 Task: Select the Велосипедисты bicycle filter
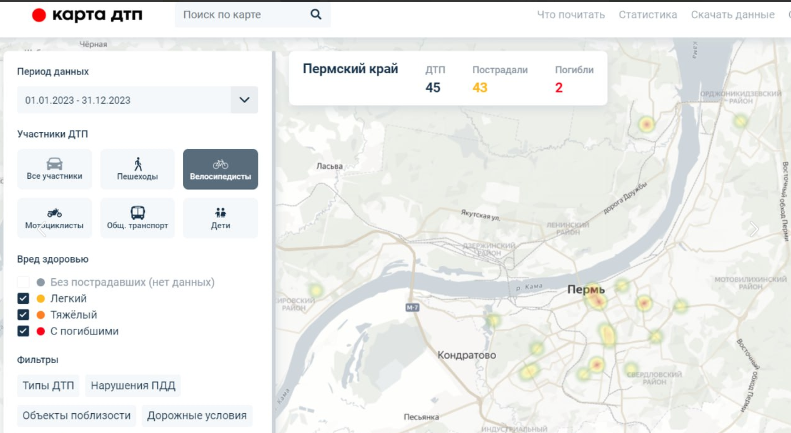tap(220, 169)
